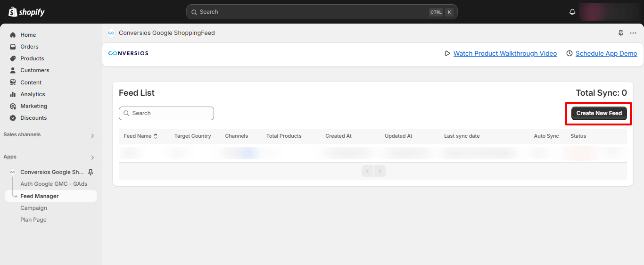
Task: Open Plan Page in sidebar
Action: point(33,220)
